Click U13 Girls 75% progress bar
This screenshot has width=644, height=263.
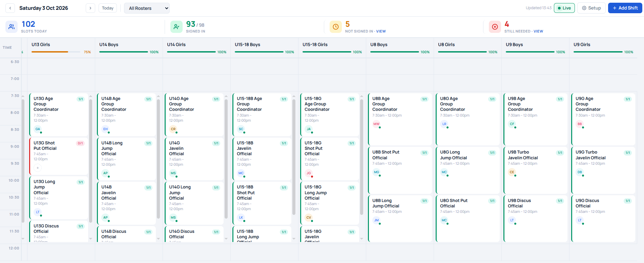[57, 52]
